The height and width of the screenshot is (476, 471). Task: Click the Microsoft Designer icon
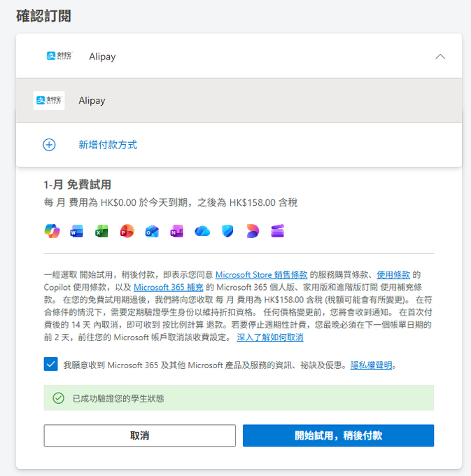pyautogui.click(x=252, y=231)
